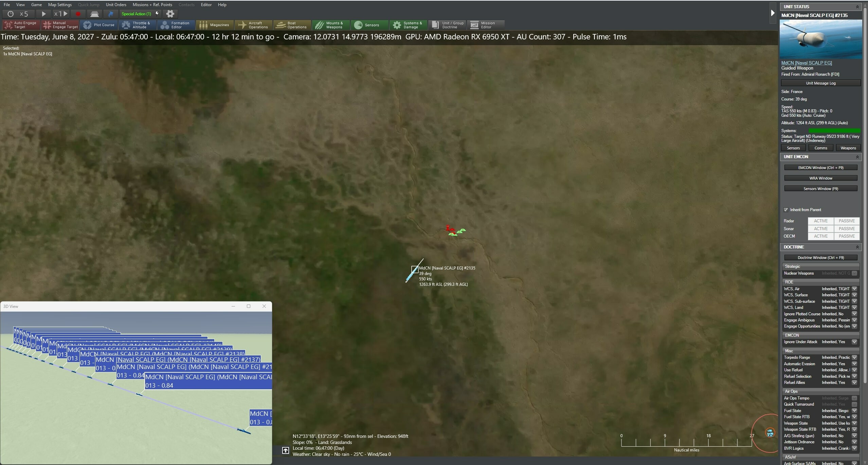
Task: Open the Mounts & Weapons panel
Action: (x=330, y=25)
